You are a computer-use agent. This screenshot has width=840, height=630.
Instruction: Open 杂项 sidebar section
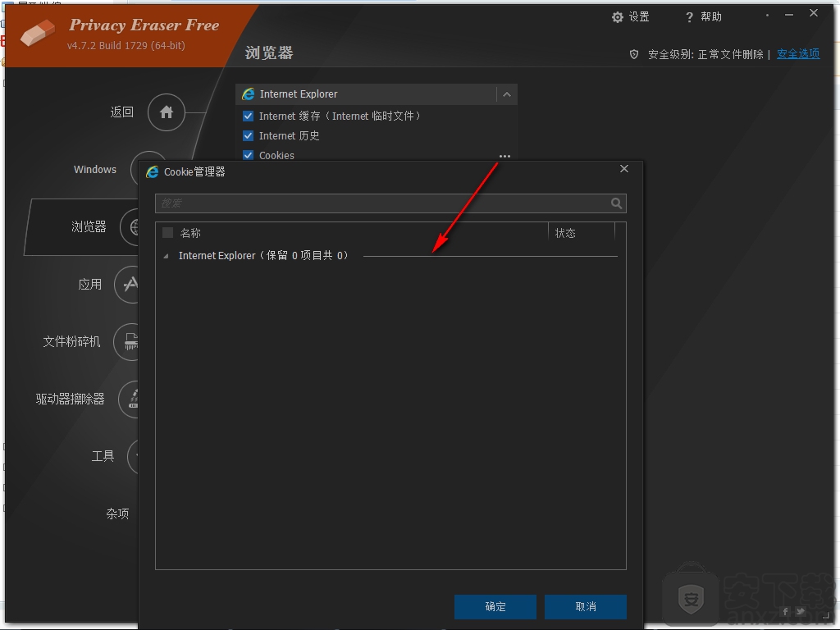(117, 514)
